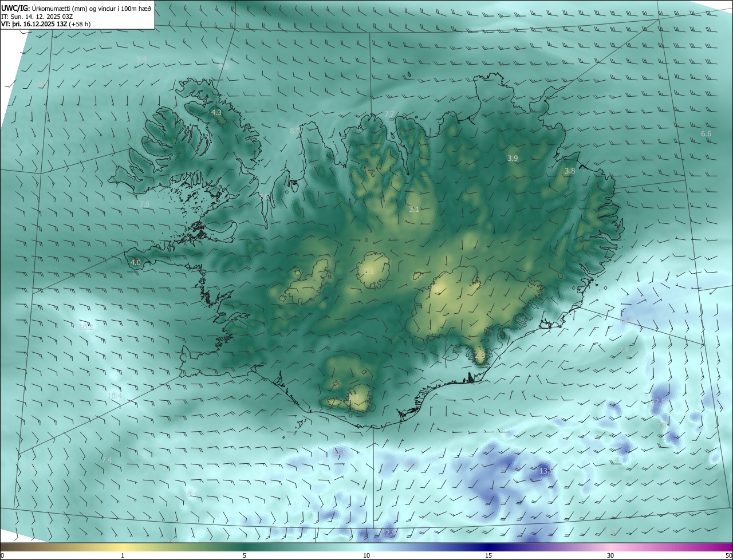Image resolution: width=733 pixels, height=560 pixels.
Task: Select the 13.1 value in the dark blue patch
Action: tap(546, 471)
